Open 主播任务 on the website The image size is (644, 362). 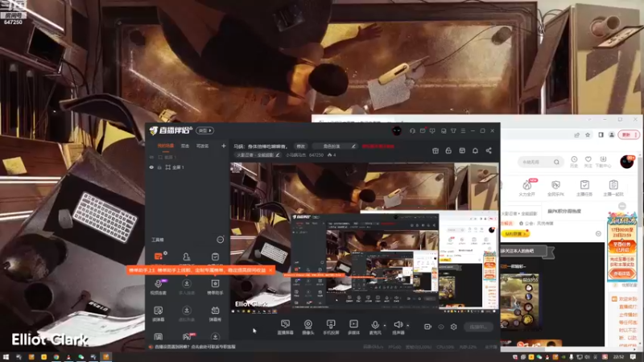pyautogui.click(x=584, y=188)
